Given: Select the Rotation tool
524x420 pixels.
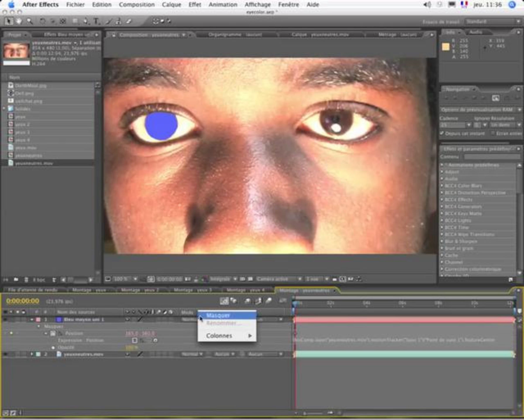Looking at the screenshot, I should tap(43, 21).
